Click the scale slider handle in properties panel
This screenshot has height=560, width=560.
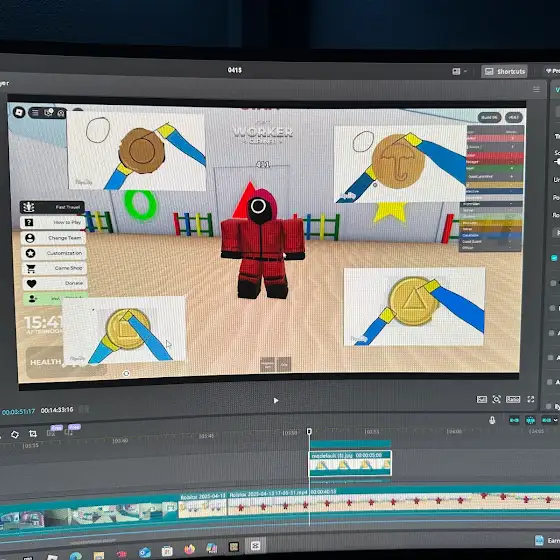coord(557,162)
